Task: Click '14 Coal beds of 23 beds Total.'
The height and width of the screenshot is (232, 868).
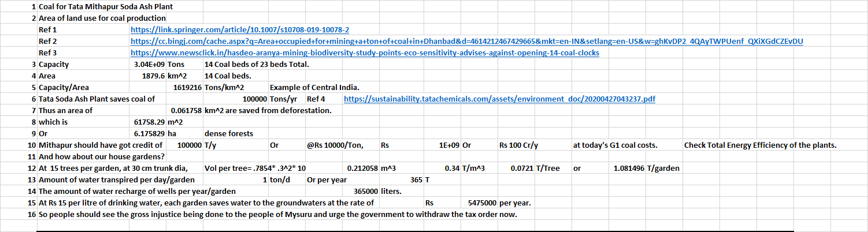Action: [257, 64]
